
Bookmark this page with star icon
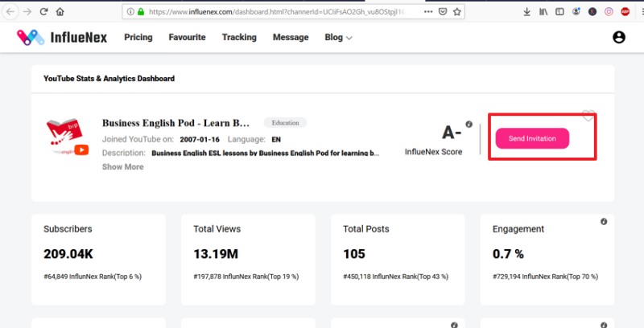pos(456,12)
